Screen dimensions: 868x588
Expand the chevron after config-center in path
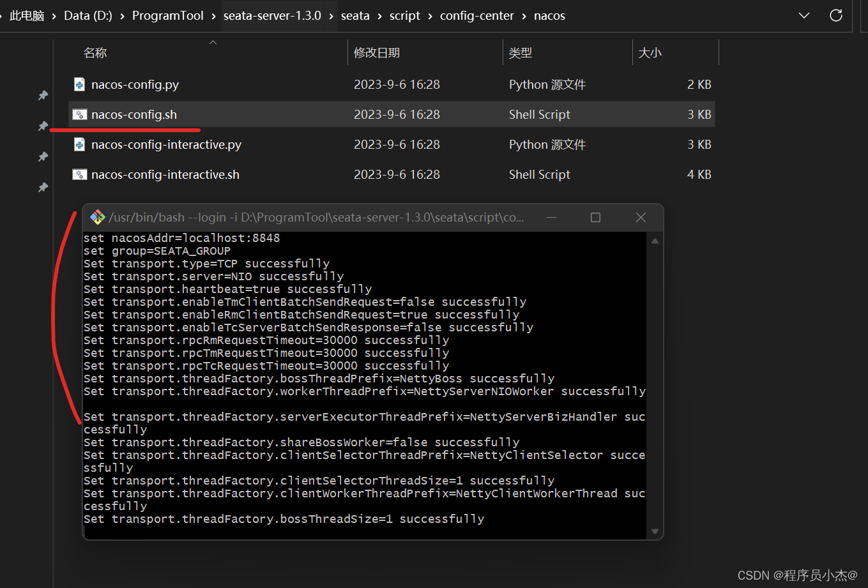[x=524, y=16]
